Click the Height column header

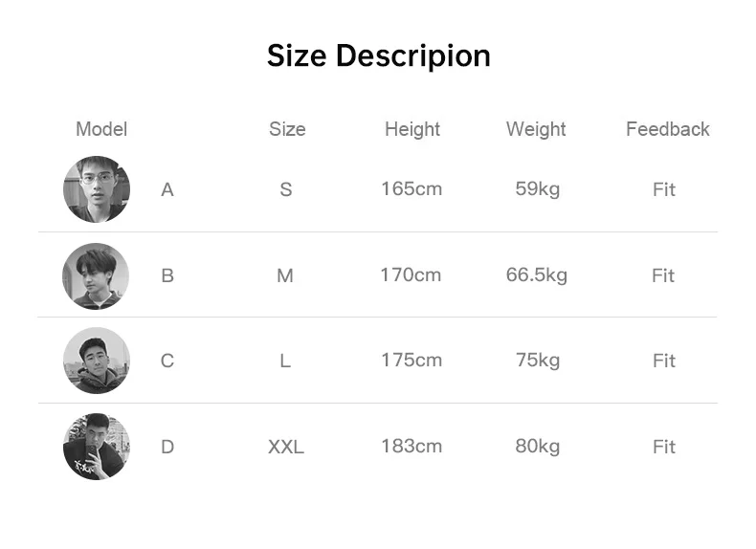pos(412,129)
